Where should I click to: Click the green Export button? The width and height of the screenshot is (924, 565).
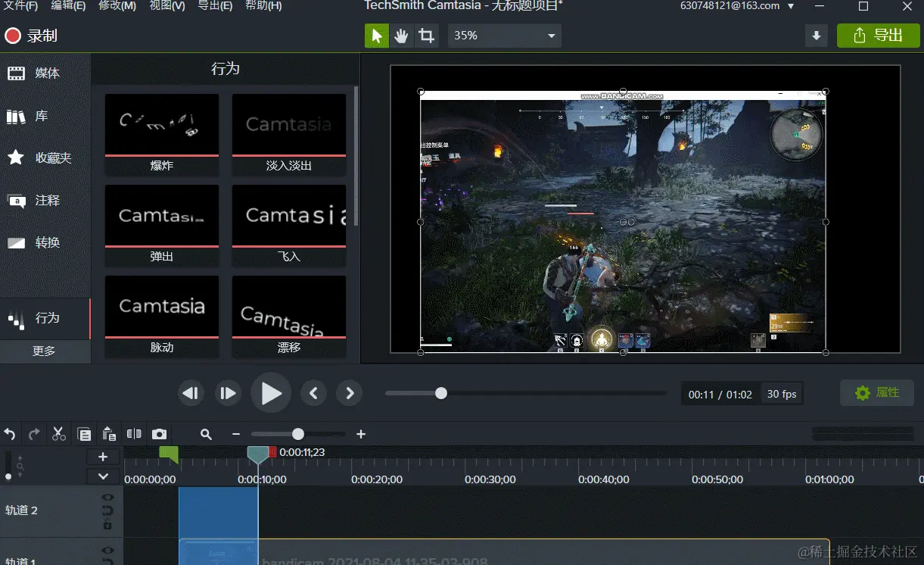878,36
